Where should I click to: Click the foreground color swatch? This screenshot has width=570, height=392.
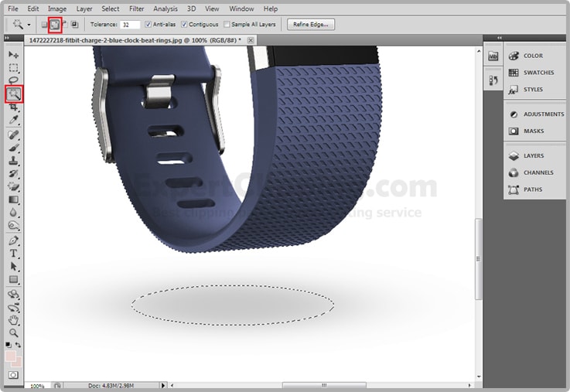tap(11, 356)
